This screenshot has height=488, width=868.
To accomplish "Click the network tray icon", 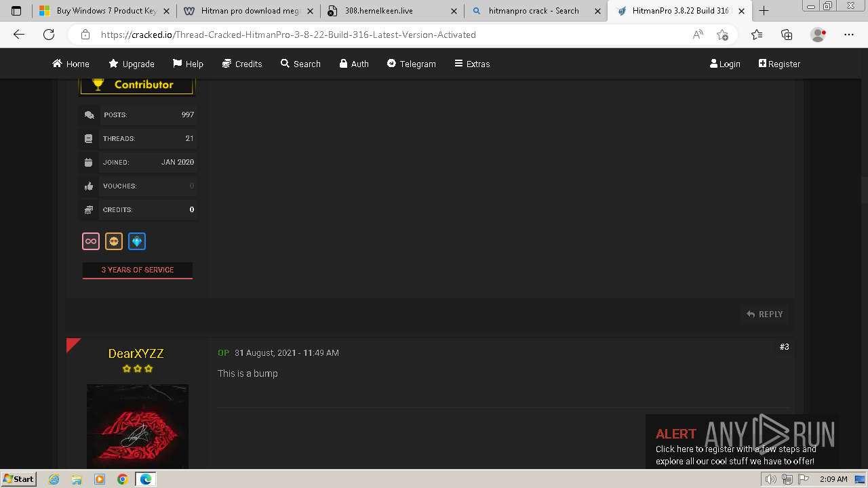I will click(x=787, y=479).
